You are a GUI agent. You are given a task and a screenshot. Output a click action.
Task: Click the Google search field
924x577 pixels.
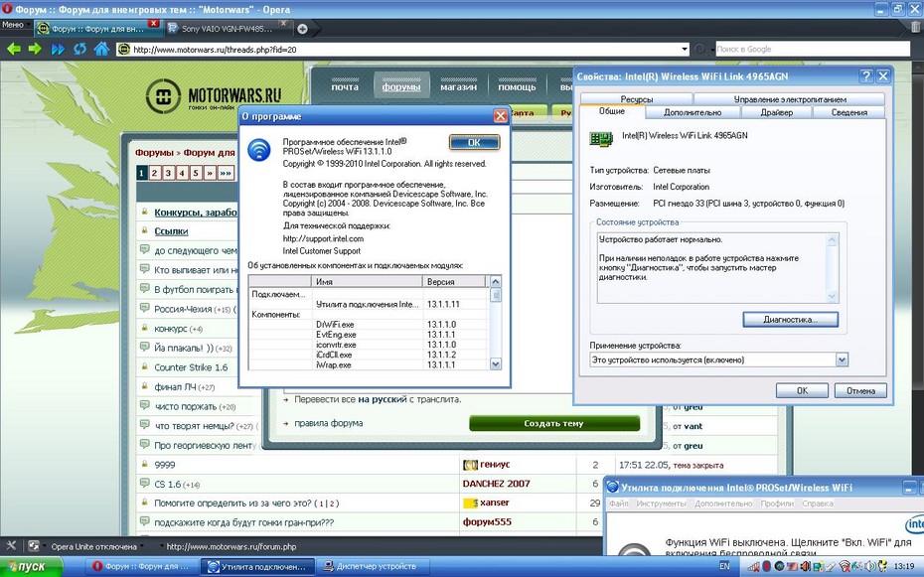pyautogui.click(x=812, y=50)
